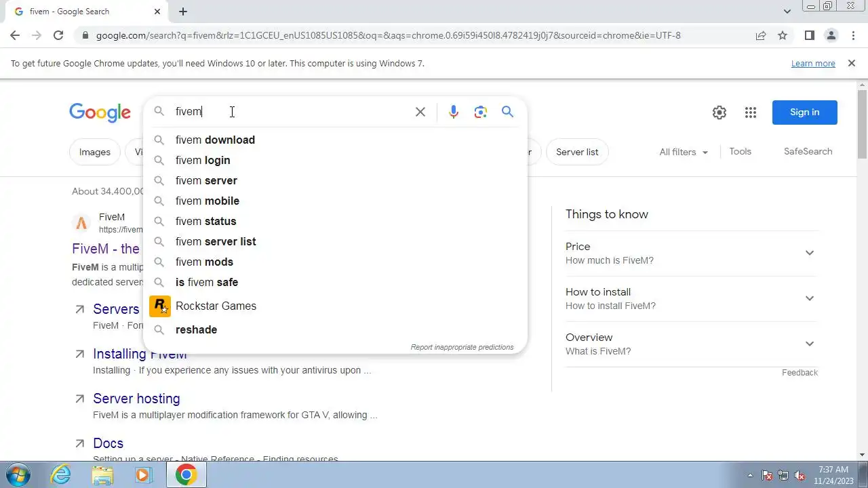Viewport: 868px width, 488px height.
Task: Show hidden tray icons arrow
Action: point(750,475)
